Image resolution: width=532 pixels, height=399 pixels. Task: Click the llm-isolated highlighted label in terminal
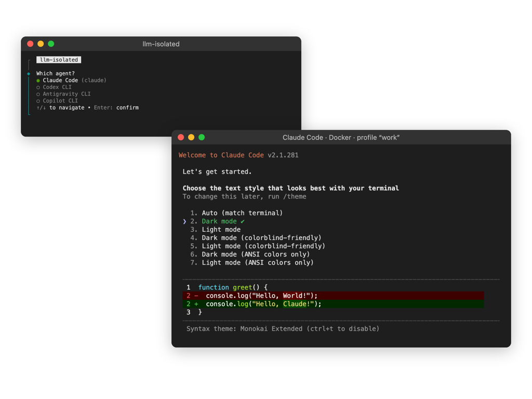59,60
